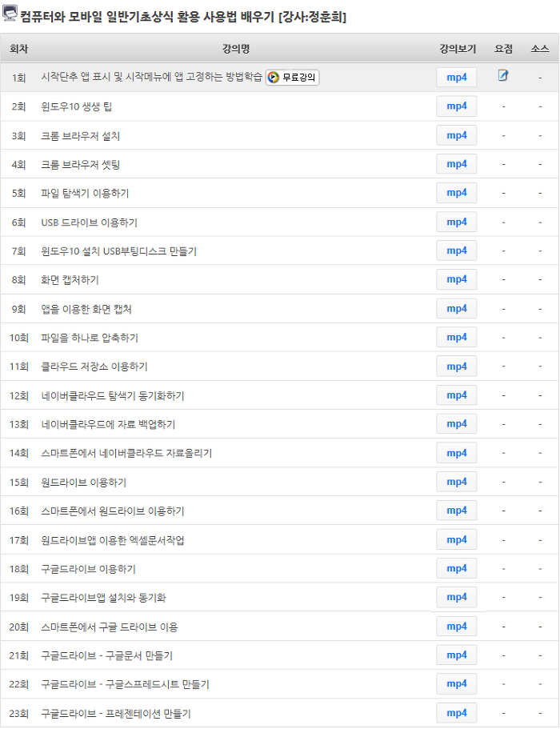Play mp4 for 화면 캡처하기
Image resolution: width=560 pixels, height=729 pixels.
click(x=456, y=279)
